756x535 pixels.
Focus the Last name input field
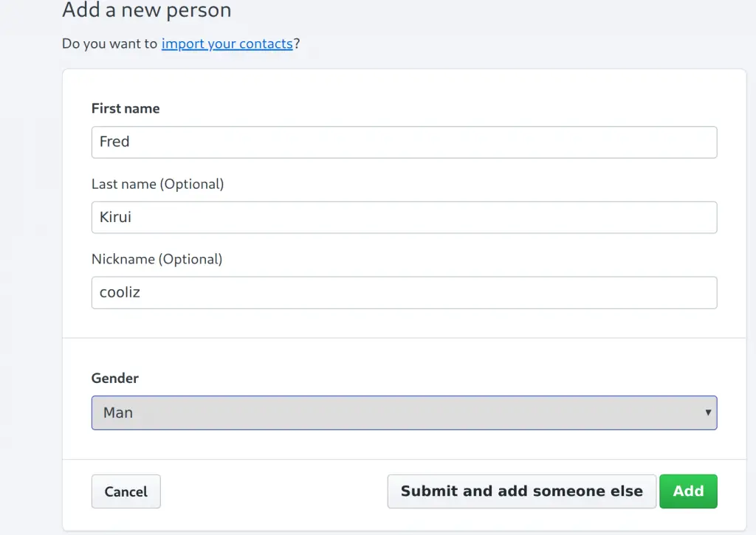click(404, 217)
